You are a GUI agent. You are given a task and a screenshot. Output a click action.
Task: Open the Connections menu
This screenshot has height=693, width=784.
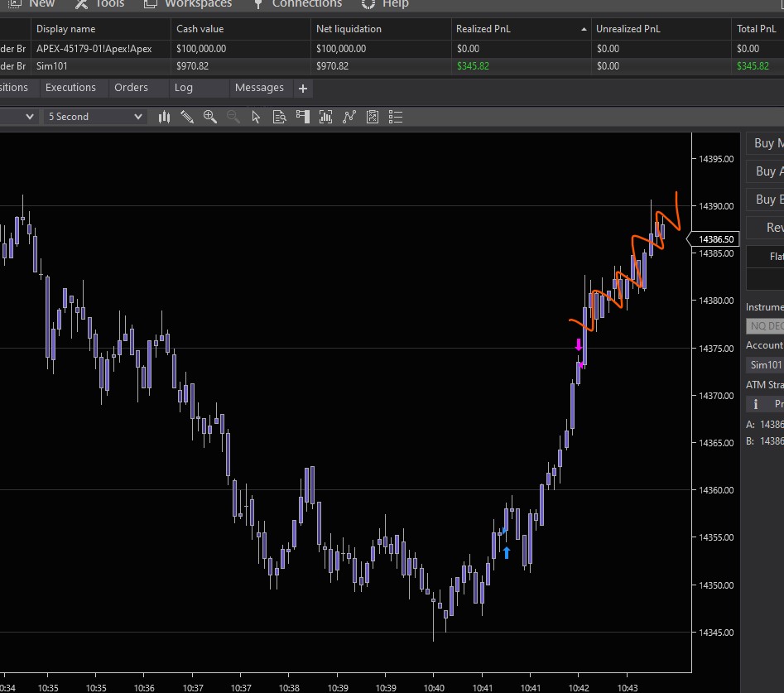[305, 4]
